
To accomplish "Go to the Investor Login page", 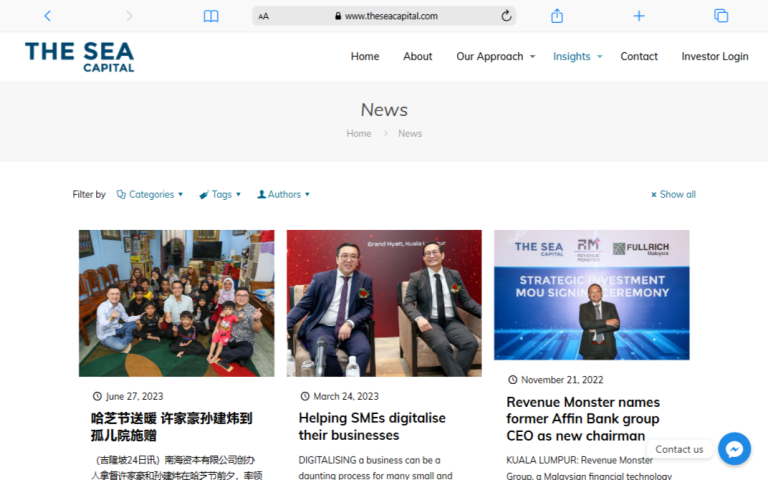I will (714, 56).
